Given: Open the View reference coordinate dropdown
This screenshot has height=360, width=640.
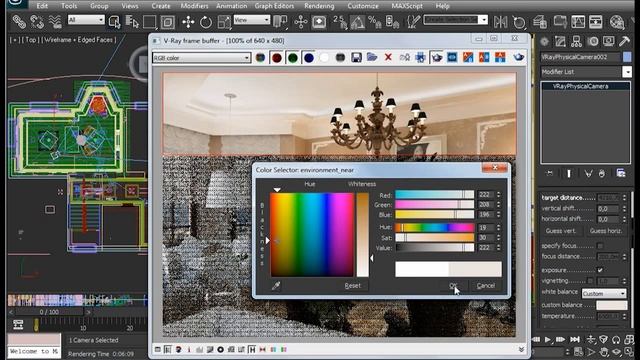Looking at the screenshot, I should [252, 20].
